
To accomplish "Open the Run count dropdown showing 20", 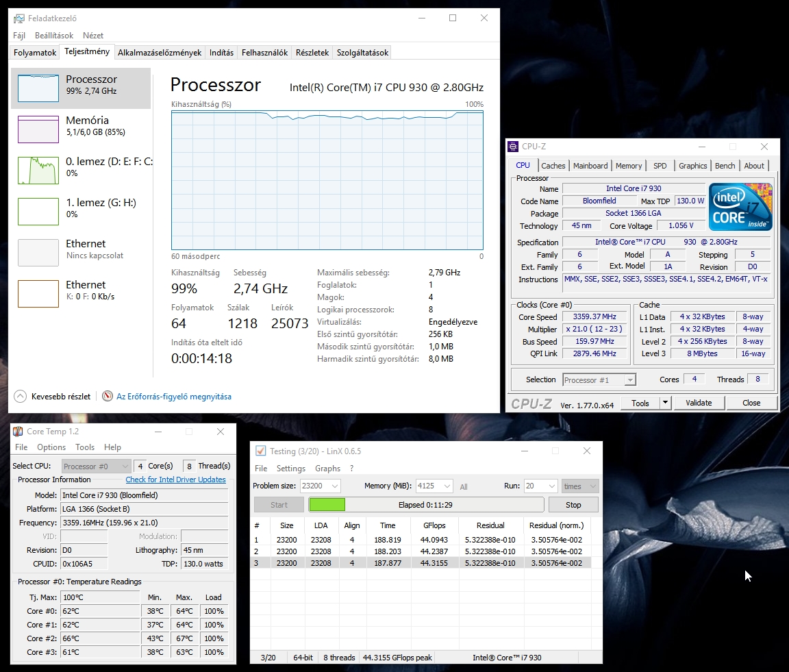I will [541, 486].
